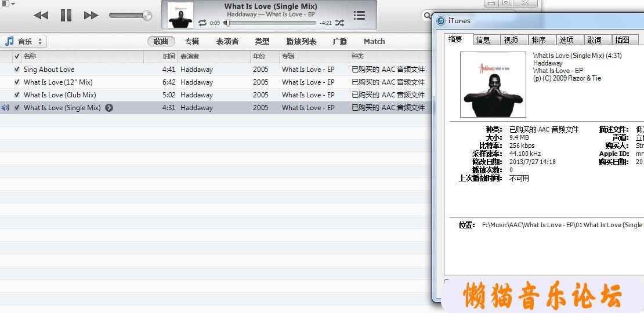The height and width of the screenshot is (313, 644).
Task: Click modified date 2013/7/27 14:18
Action: (532, 162)
